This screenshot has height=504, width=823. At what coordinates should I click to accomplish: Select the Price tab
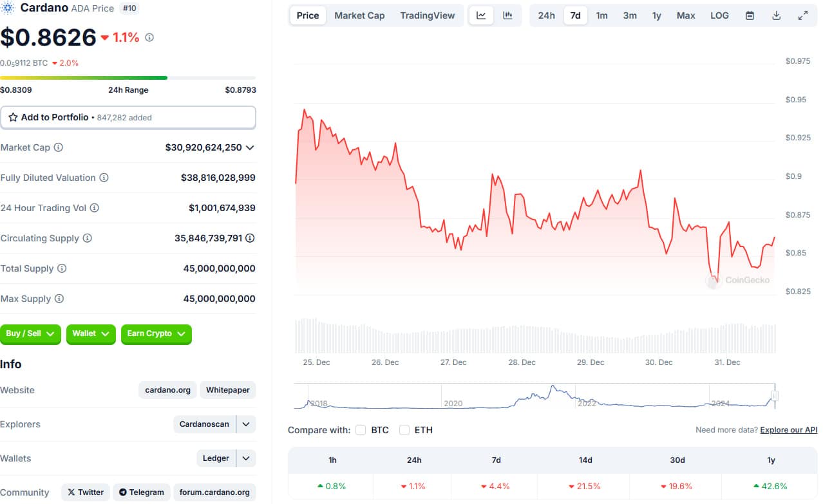(308, 15)
